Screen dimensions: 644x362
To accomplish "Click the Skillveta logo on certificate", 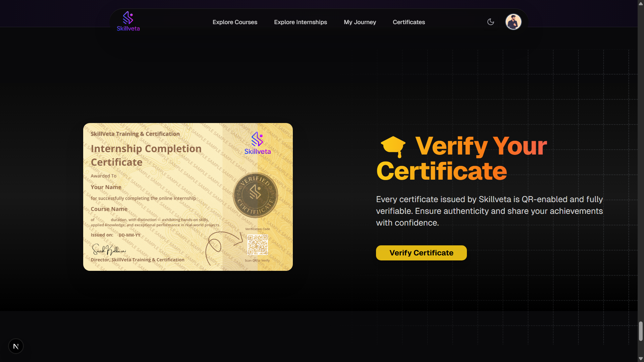I will (x=257, y=143).
